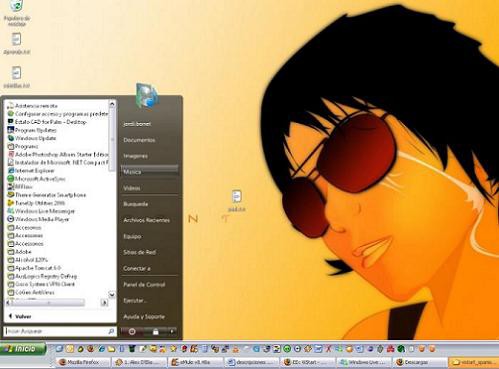Open Ayuda y Soporte in Start menu
499x369 pixels.
pyautogui.click(x=144, y=317)
